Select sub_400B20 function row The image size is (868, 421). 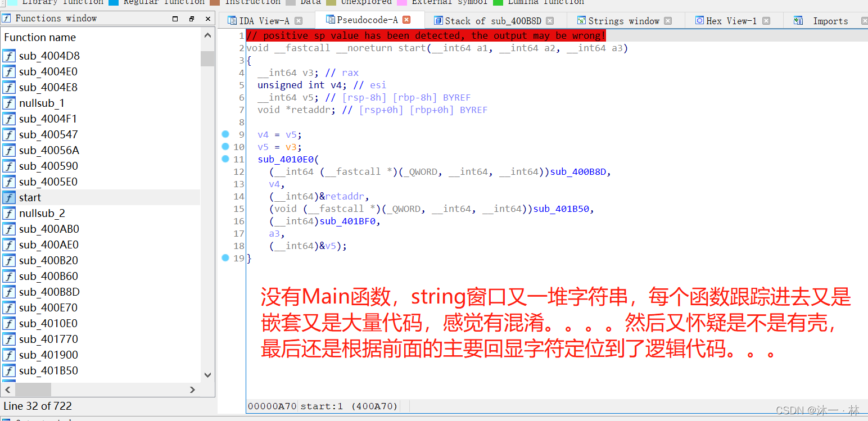click(101, 260)
